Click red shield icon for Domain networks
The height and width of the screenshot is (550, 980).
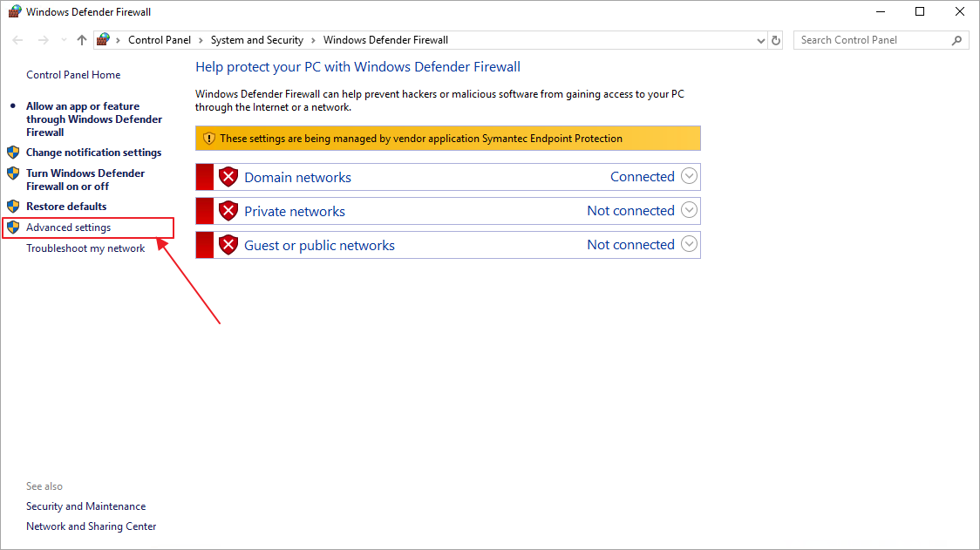click(x=228, y=177)
